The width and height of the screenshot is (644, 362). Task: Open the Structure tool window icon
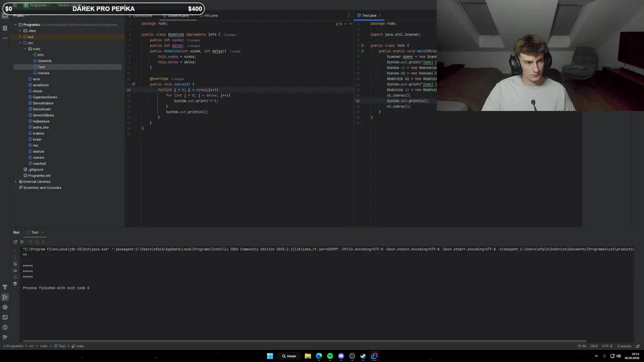click(x=5, y=28)
